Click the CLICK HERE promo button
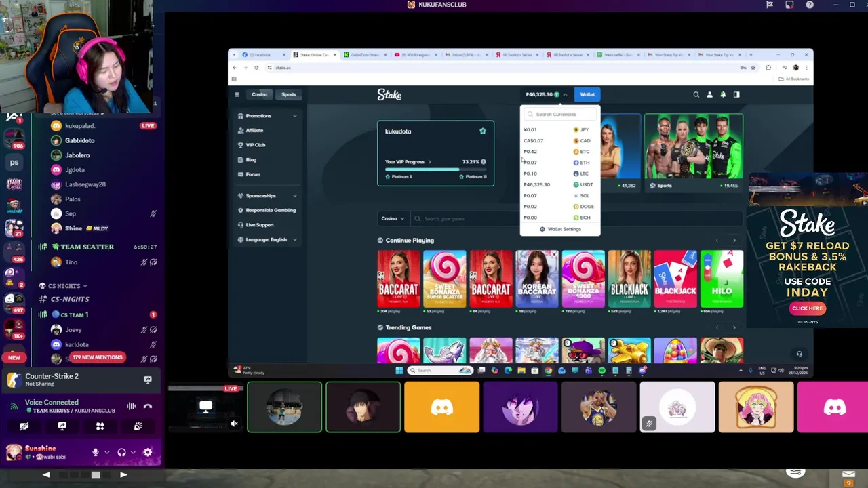Image resolution: width=868 pixels, height=488 pixels. pyautogui.click(x=807, y=308)
